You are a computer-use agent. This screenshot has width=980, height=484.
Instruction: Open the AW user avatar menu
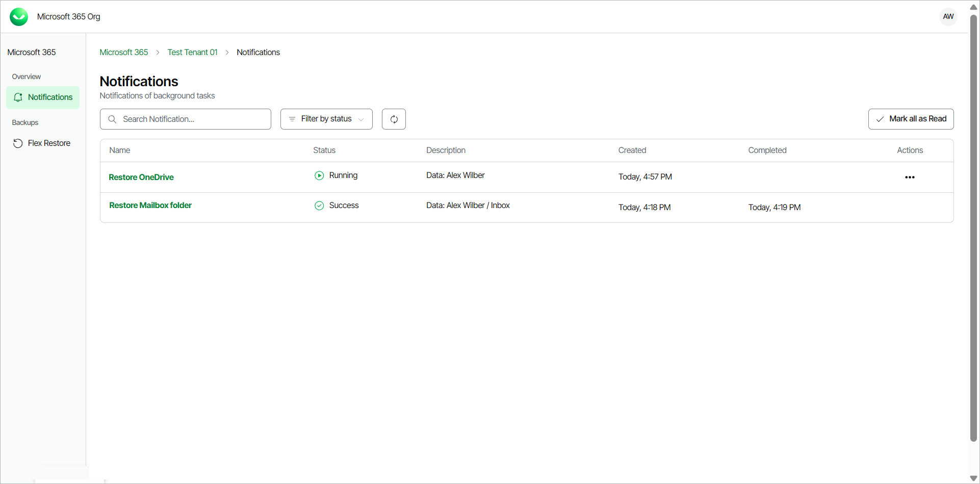click(948, 16)
